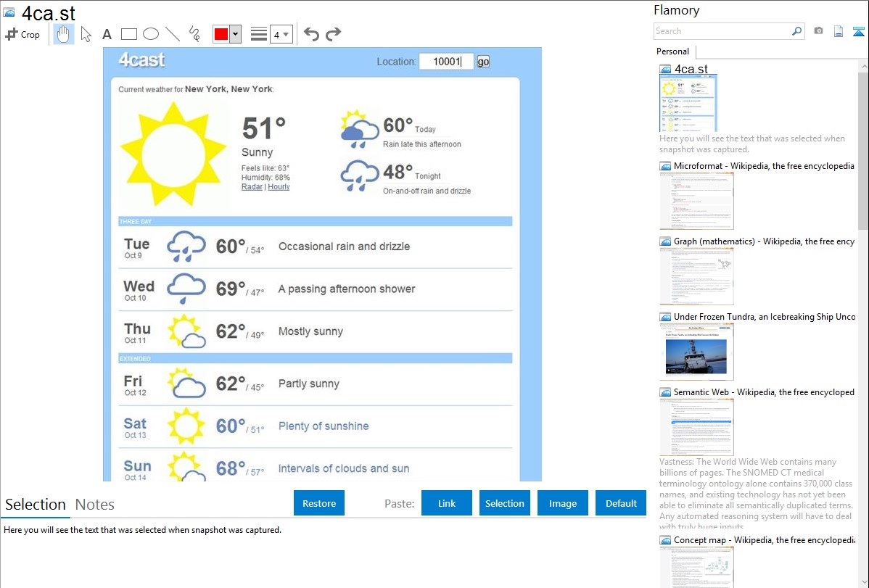This screenshot has width=869, height=588.
Task: Select the freehand scribble tool
Action: click(x=194, y=34)
